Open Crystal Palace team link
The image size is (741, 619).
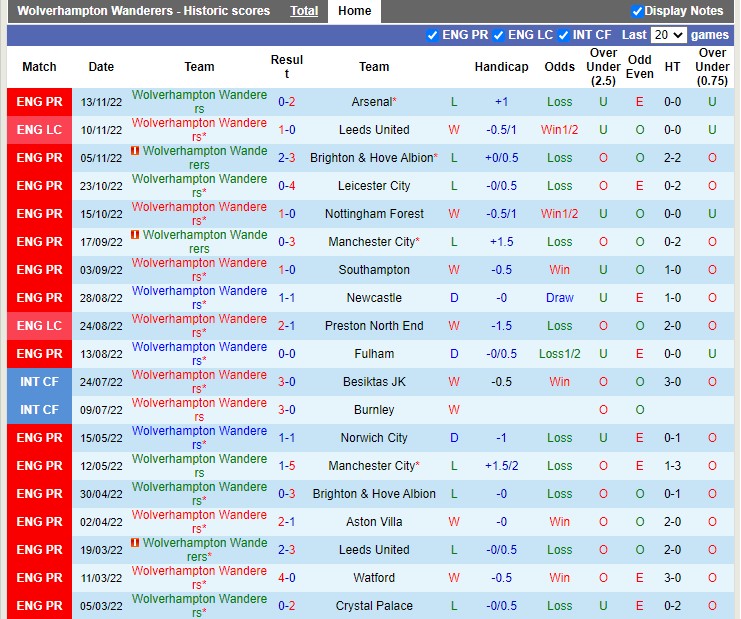click(374, 605)
